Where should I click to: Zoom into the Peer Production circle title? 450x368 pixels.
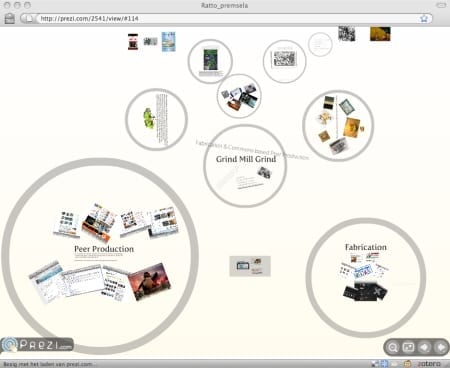click(x=104, y=249)
